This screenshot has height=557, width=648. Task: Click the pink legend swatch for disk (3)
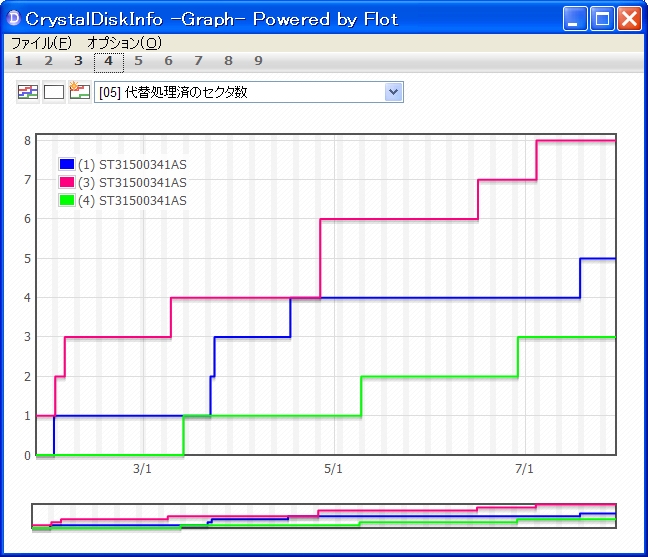[67, 182]
